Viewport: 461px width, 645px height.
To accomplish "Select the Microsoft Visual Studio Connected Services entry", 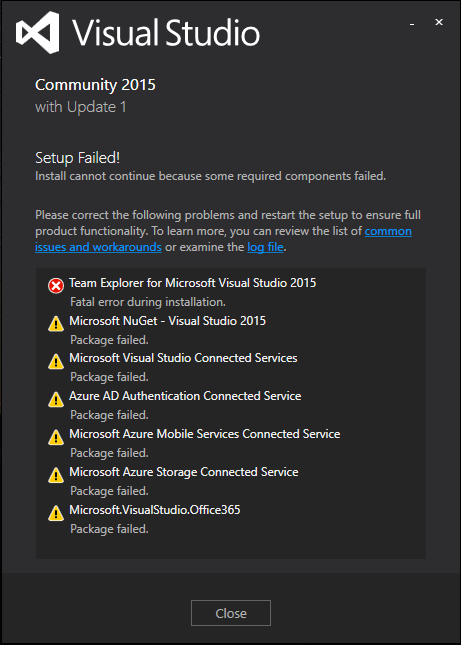I will tap(183, 358).
